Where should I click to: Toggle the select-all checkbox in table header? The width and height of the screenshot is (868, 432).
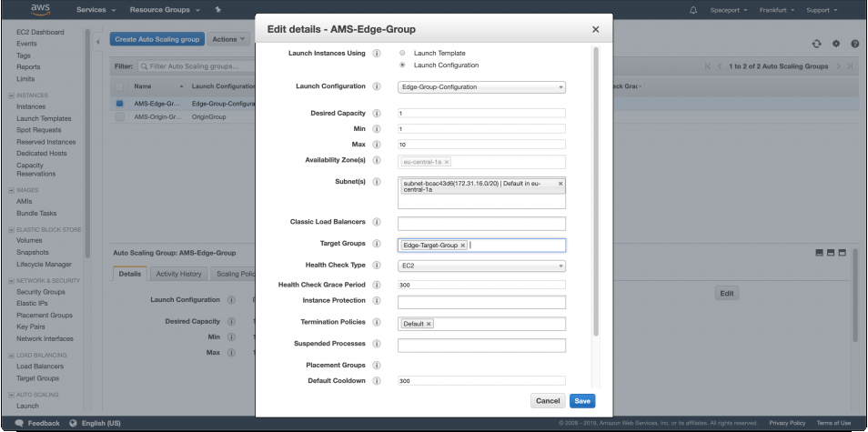[119, 86]
